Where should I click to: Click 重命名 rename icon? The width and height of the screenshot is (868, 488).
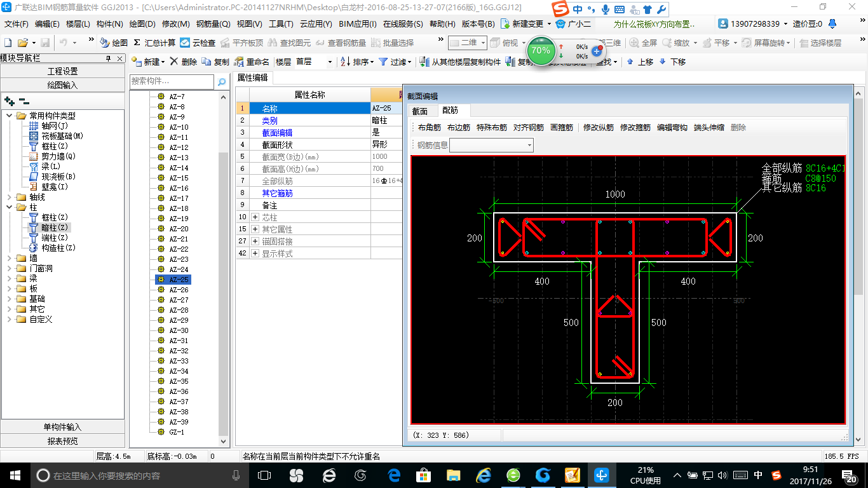click(x=239, y=62)
